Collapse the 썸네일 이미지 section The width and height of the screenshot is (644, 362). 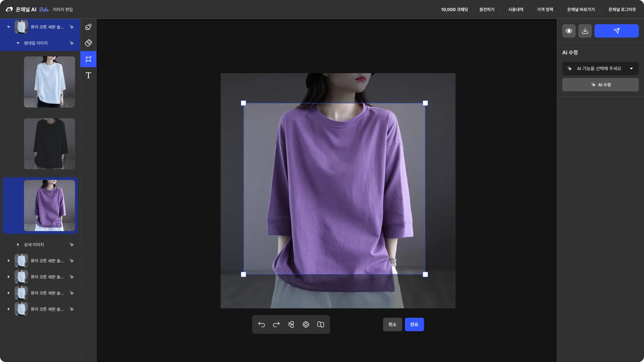click(18, 43)
